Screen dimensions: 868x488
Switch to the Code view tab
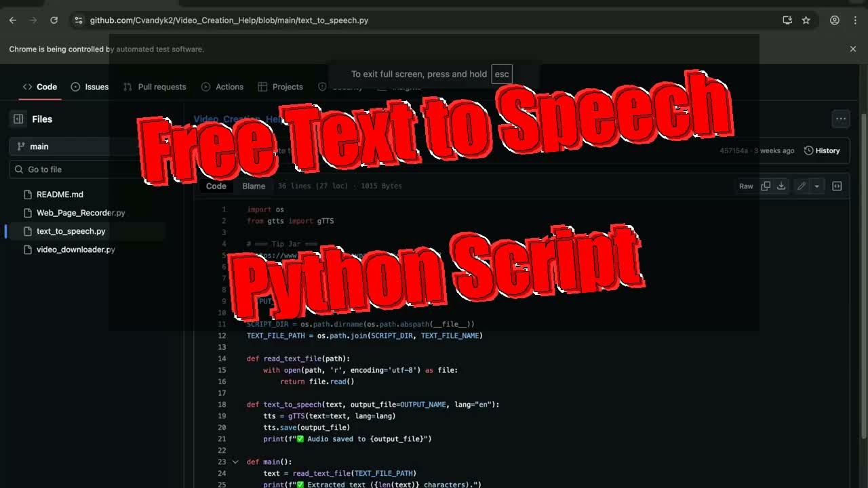pyautogui.click(x=216, y=186)
